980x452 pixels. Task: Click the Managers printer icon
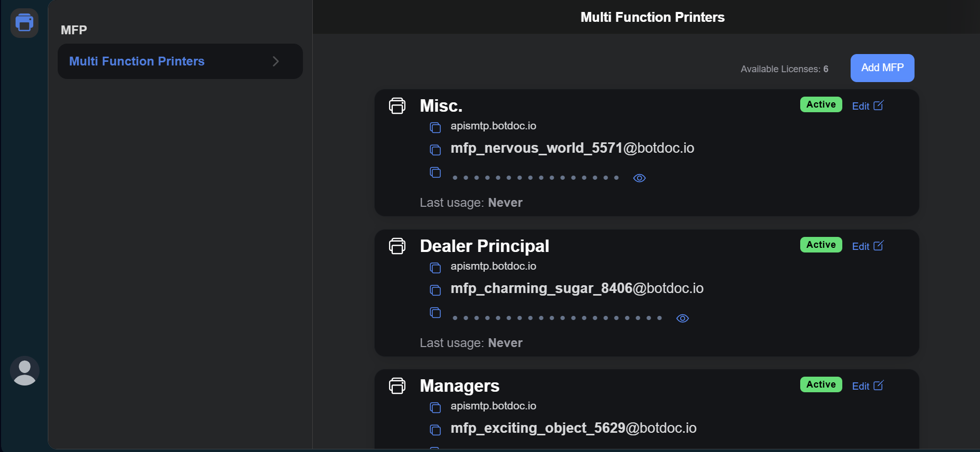tap(397, 386)
